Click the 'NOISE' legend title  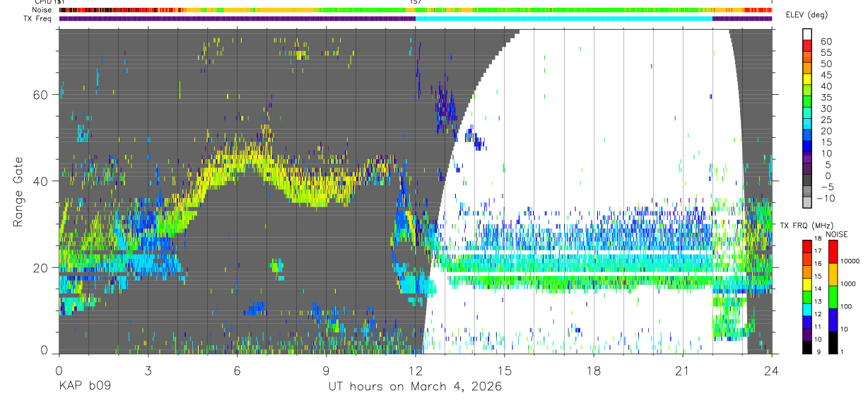836,234
